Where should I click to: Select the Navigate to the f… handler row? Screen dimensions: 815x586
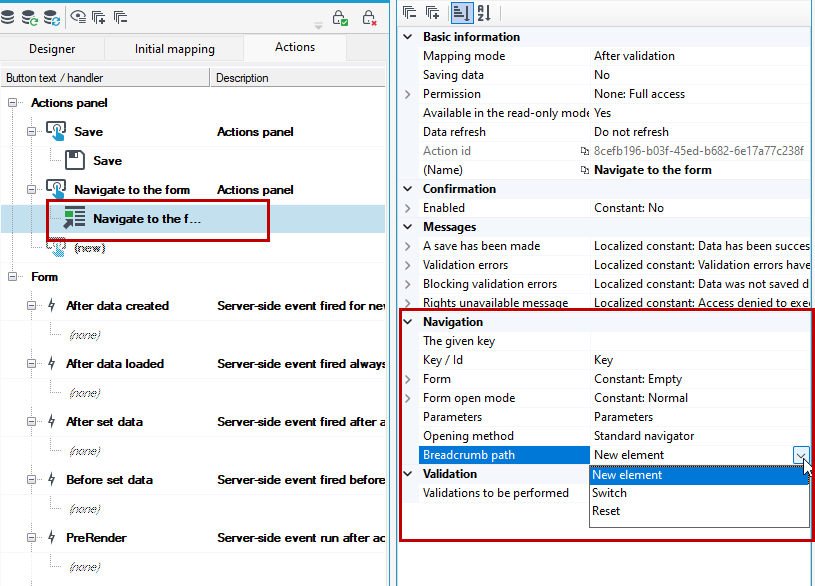click(x=193, y=219)
